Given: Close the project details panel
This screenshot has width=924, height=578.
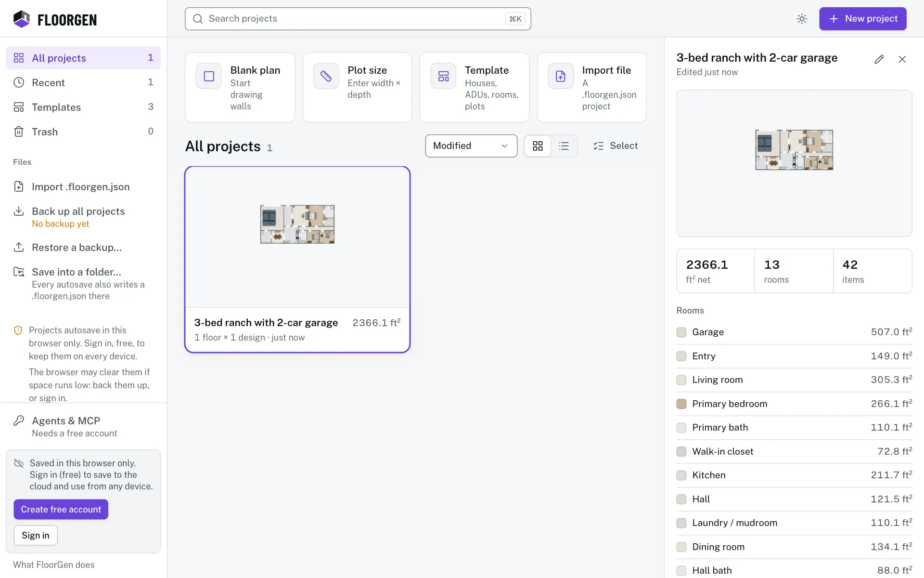Looking at the screenshot, I should point(902,59).
